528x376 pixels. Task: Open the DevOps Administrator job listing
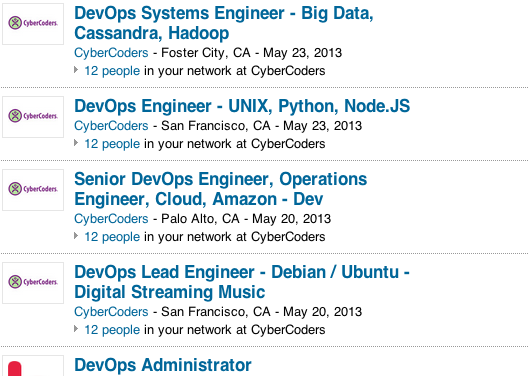(163, 365)
